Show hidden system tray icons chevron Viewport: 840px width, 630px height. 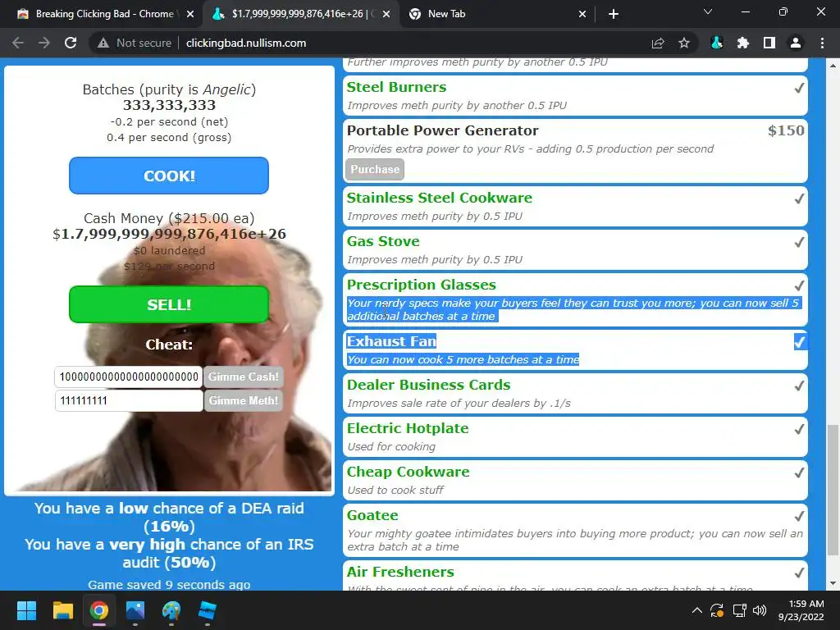click(x=697, y=610)
